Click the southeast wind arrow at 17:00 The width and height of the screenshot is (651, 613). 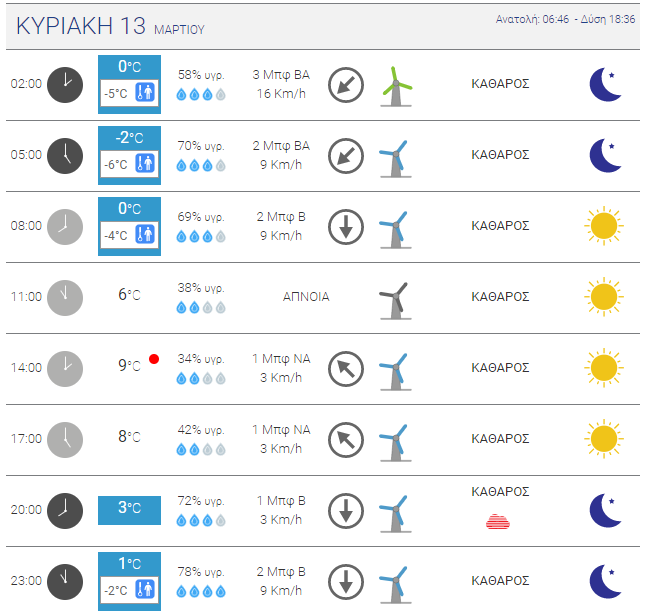pos(346,440)
